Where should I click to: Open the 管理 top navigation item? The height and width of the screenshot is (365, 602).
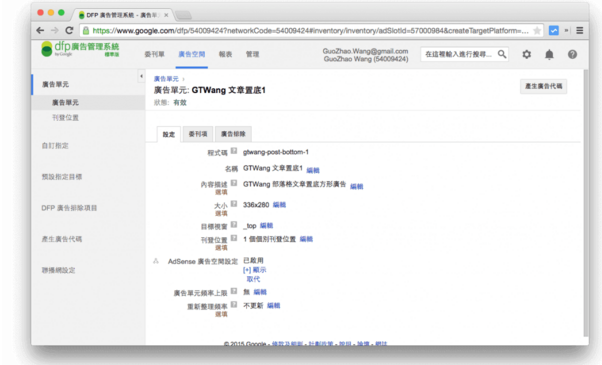pyautogui.click(x=252, y=54)
